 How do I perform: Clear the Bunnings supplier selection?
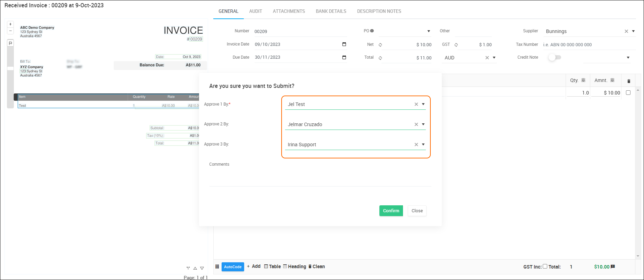(626, 31)
